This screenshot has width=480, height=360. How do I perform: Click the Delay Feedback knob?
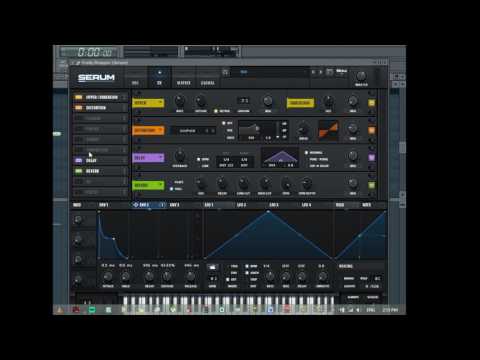pos(180,155)
